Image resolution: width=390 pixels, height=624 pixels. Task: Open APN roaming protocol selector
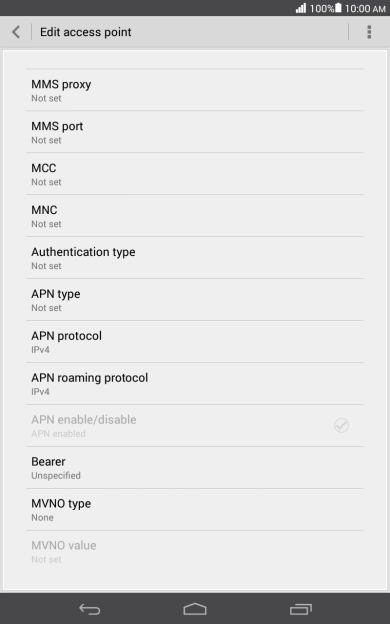(x=195, y=384)
